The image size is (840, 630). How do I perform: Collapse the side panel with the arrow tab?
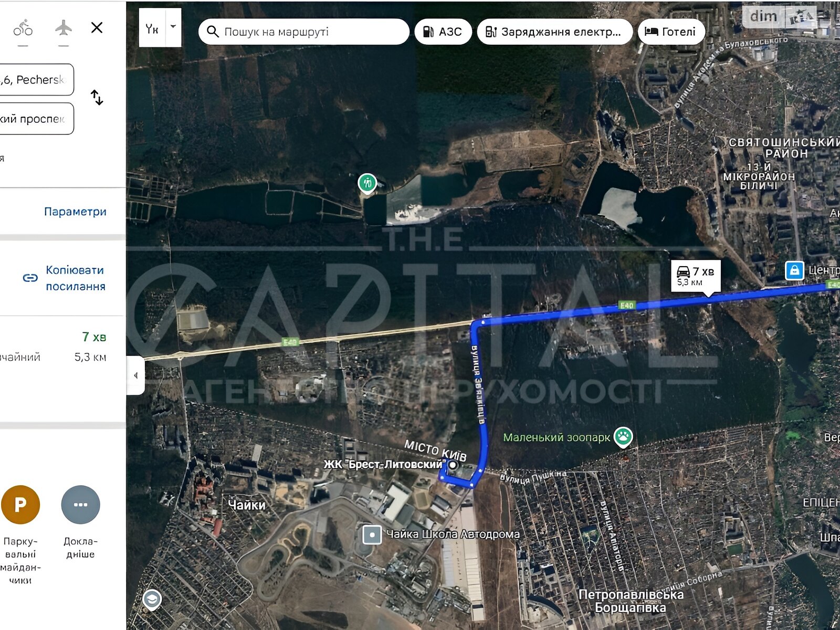[135, 375]
